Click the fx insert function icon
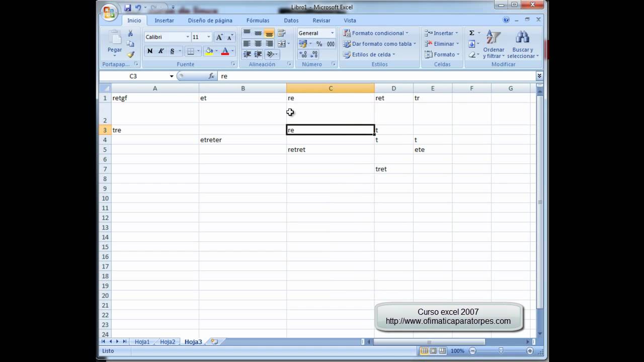644x362 pixels. [212, 76]
